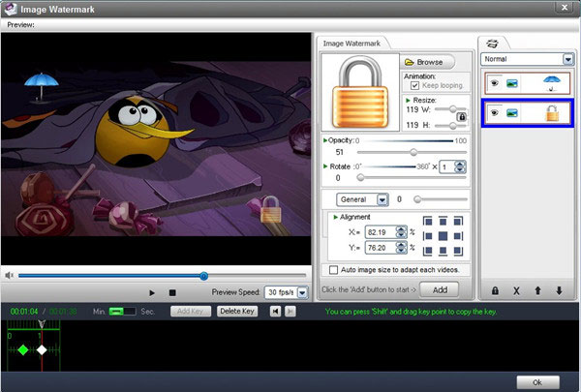Adjust the width resize slider
Image resolution: width=581 pixels, height=392 pixels.
coord(452,109)
